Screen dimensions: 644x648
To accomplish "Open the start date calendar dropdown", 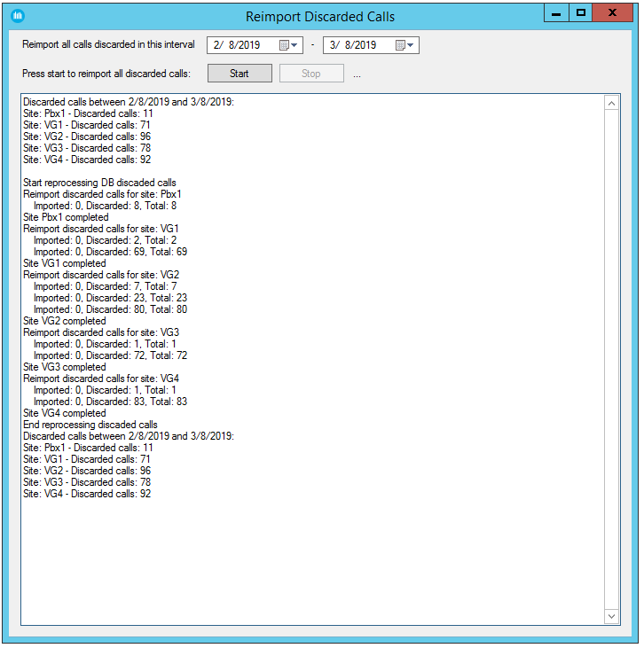I will [x=289, y=45].
